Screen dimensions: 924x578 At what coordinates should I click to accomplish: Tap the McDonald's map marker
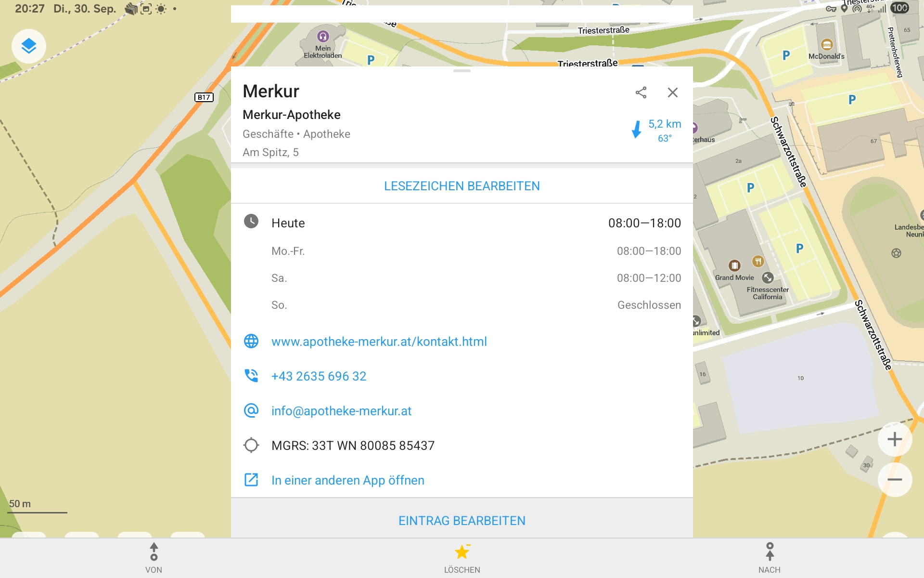[826, 45]
